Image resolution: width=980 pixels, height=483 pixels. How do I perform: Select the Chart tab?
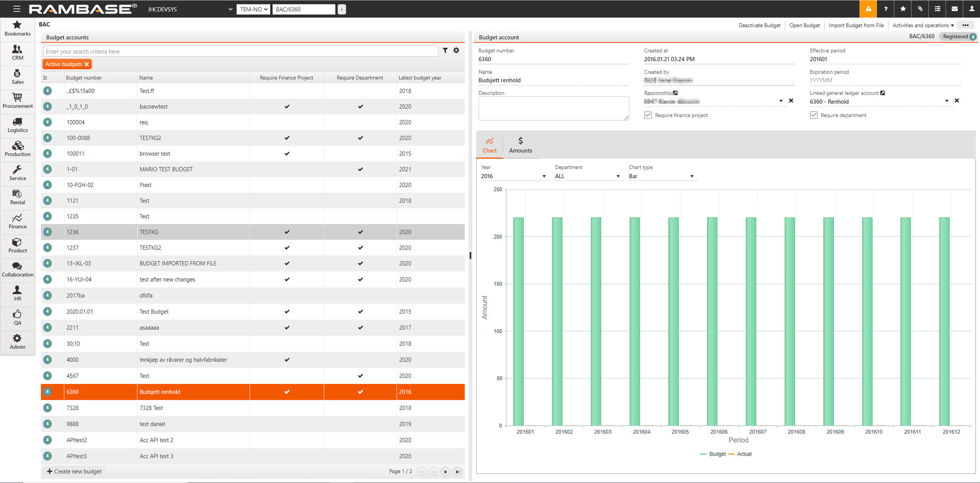point(489,145)
